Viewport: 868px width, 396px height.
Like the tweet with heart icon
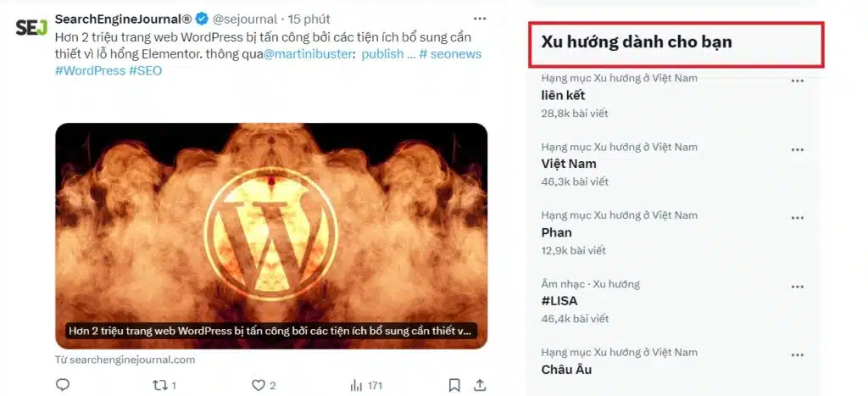pos(259,385)
